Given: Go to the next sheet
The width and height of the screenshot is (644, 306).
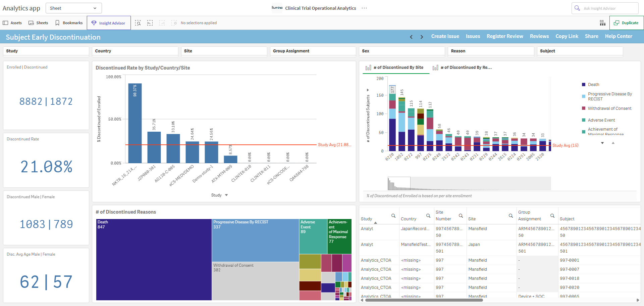Looking at the screenshot, I should click(x=422, y=37).
